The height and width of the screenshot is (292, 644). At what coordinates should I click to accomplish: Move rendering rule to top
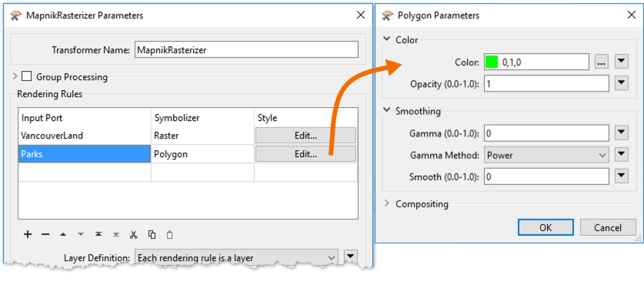click(98, 234)
